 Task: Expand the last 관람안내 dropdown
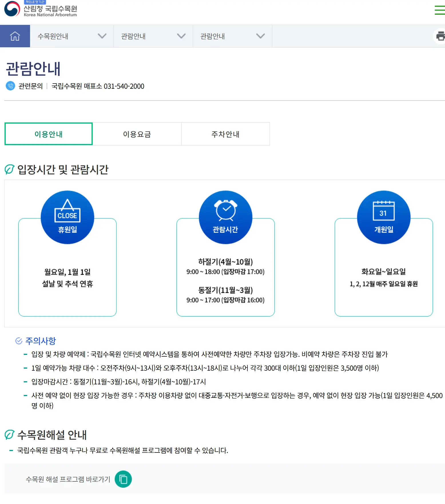click(233, 36)
